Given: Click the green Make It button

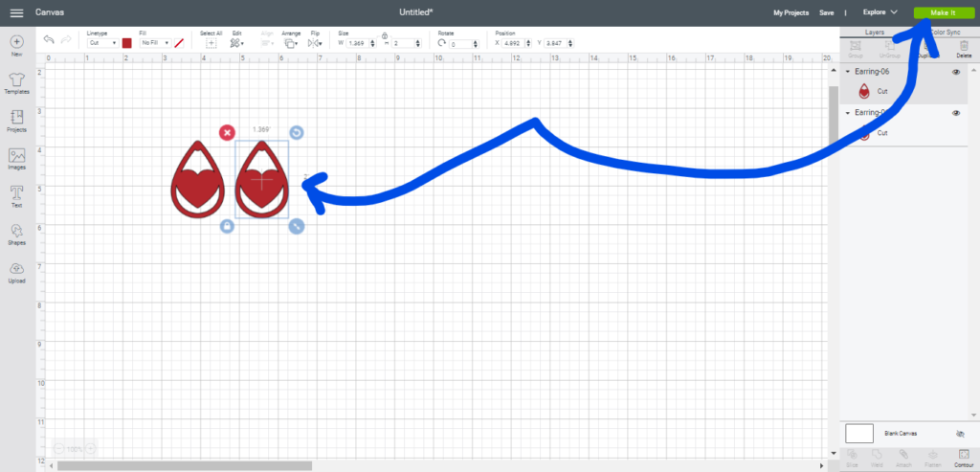Looking at the screenshot, I should point(942,12).
